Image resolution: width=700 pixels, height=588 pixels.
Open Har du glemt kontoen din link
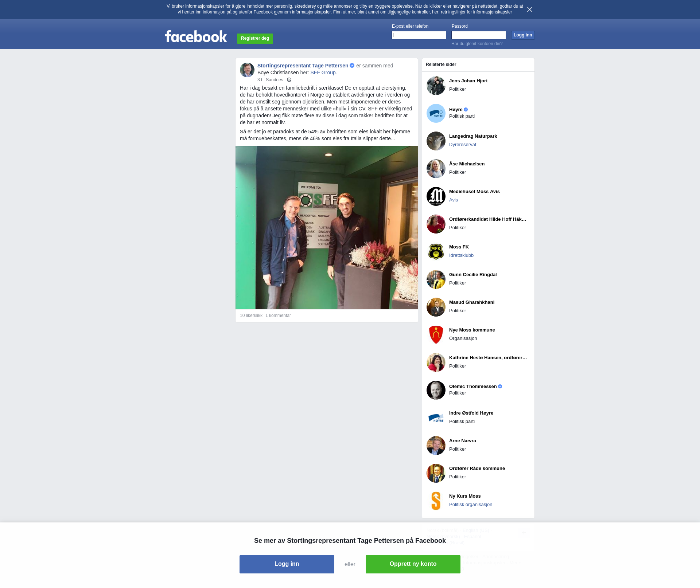click(477, 44)
